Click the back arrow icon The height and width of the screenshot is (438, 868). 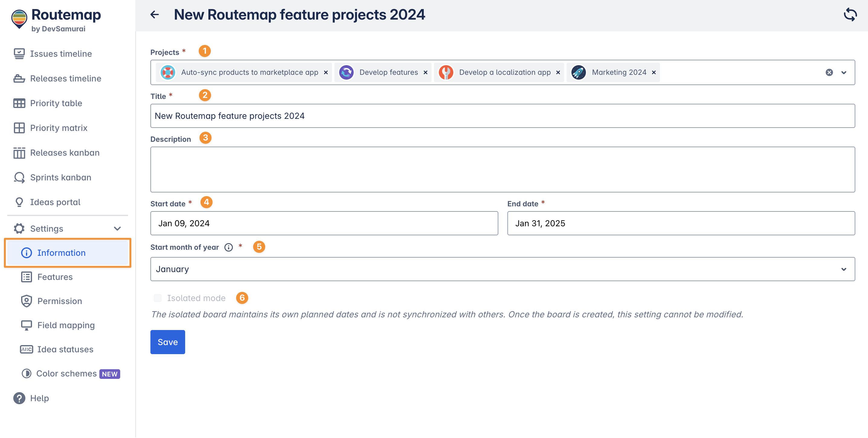point(155,14)
